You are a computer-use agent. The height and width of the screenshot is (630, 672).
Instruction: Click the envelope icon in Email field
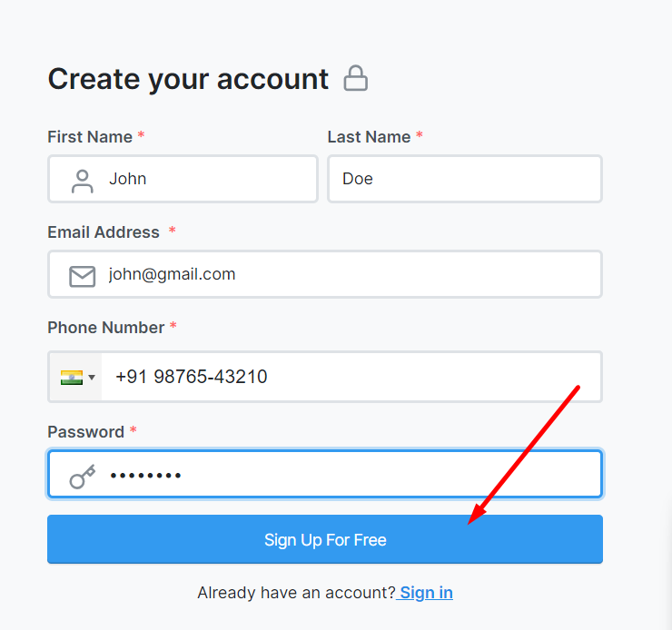pos(83,276)
